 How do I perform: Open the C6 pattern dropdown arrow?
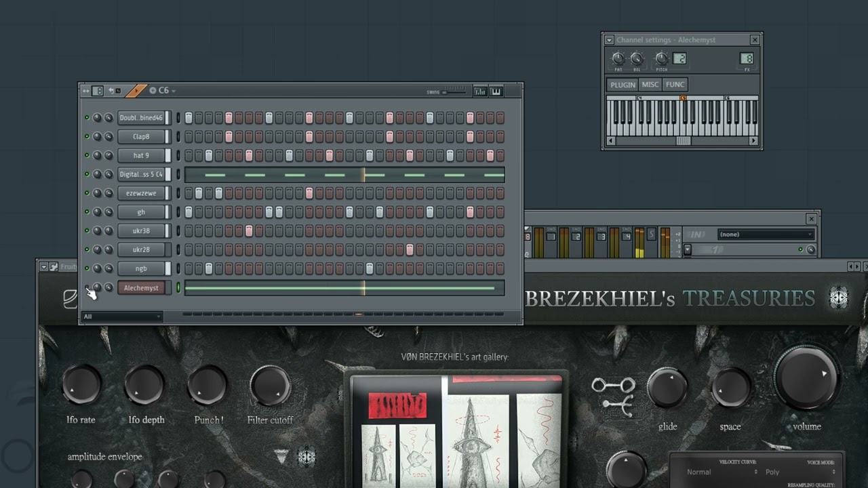[174, 91]
